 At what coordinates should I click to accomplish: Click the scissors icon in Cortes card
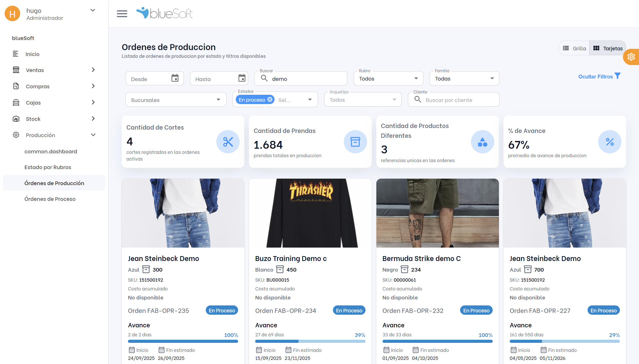pyautogui.click(x=228, y=142)
